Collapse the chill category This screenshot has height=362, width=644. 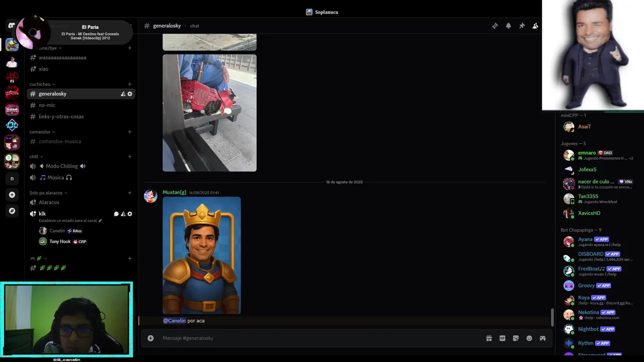[x=36, y=157]
